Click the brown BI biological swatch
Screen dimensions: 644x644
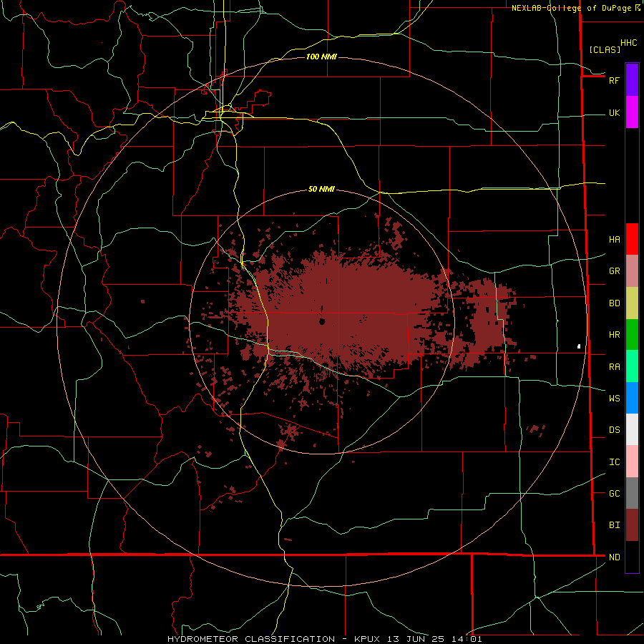(632, 525)
